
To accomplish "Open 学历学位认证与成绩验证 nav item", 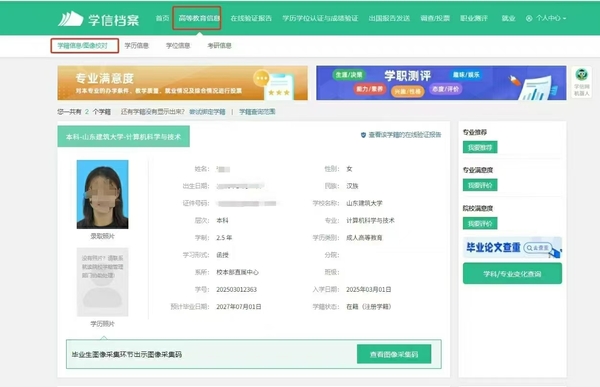I will point(320,18).
